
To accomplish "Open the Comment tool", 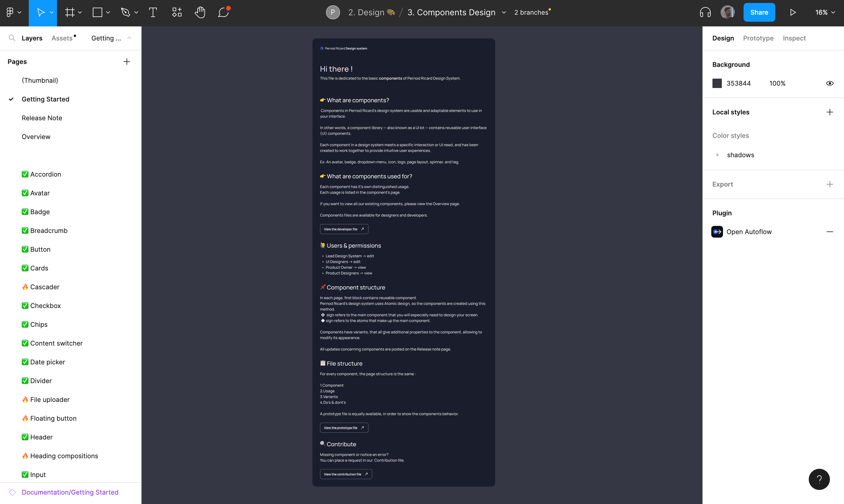I will pyautogui.click(x=223, y=13).
